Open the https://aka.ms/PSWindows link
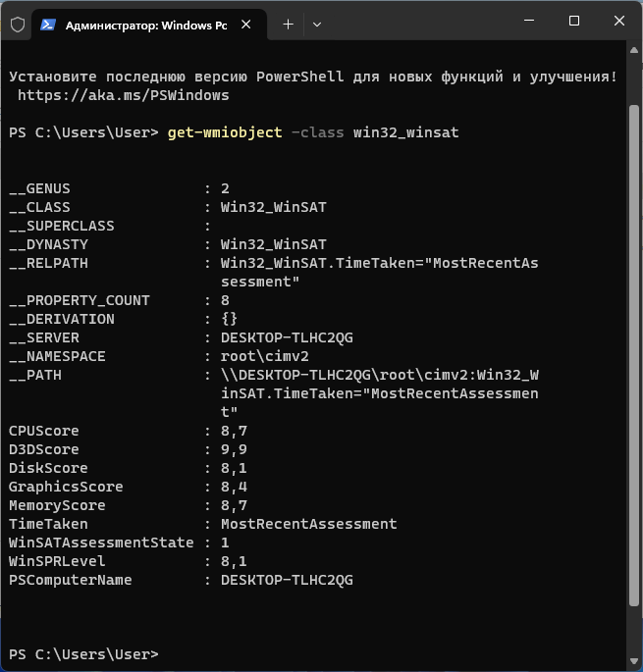The image size is (643, 672). tap(123, 95)
